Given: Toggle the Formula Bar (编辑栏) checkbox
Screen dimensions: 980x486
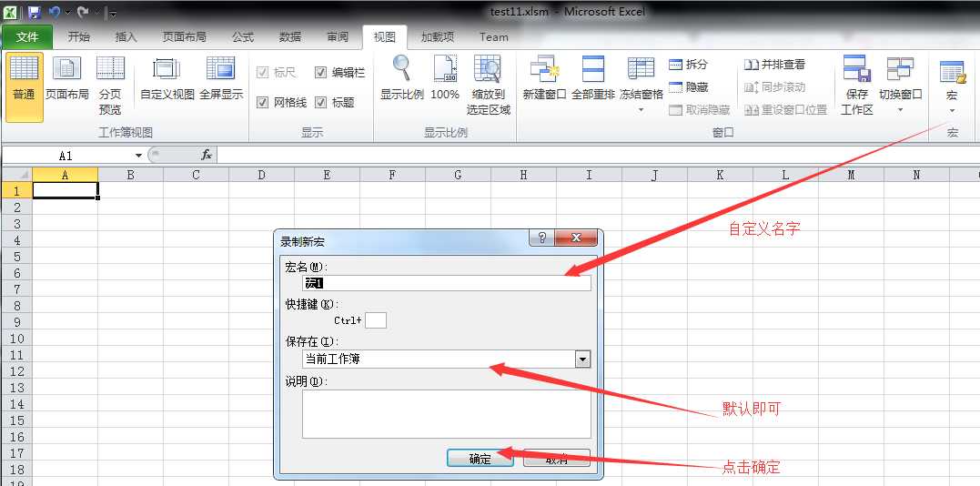Looking at the screenshot, I should (x=320, y=73).
